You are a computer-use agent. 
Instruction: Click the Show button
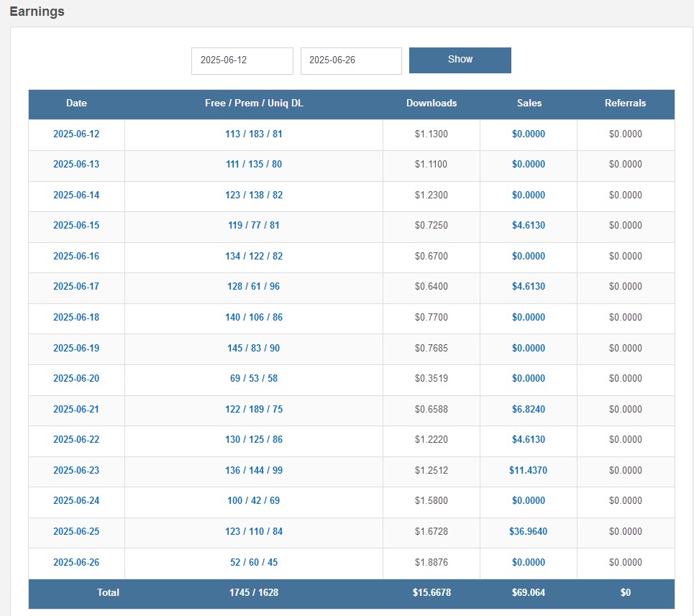point(460,60)
